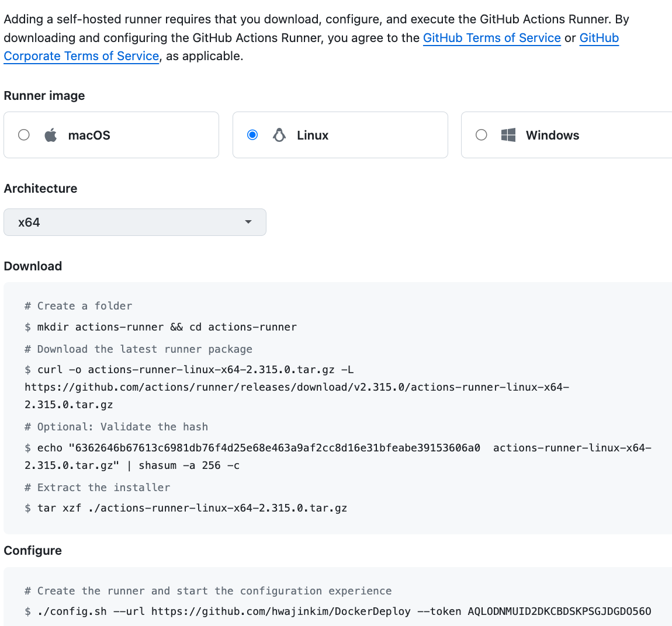This screenshot has height=626, width=672.
Task: Click the 'Windows' option label
Action: 552,135
